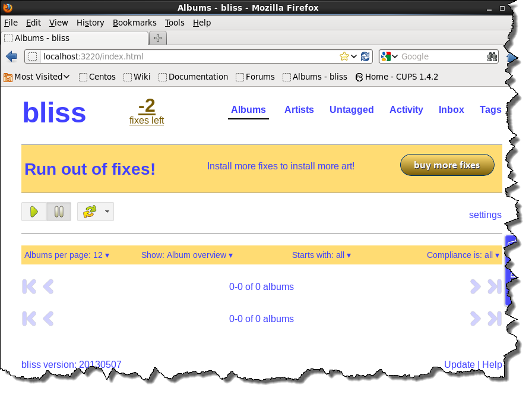Open the Forums bookmark
532x394 pixels.
coord(255,77)
